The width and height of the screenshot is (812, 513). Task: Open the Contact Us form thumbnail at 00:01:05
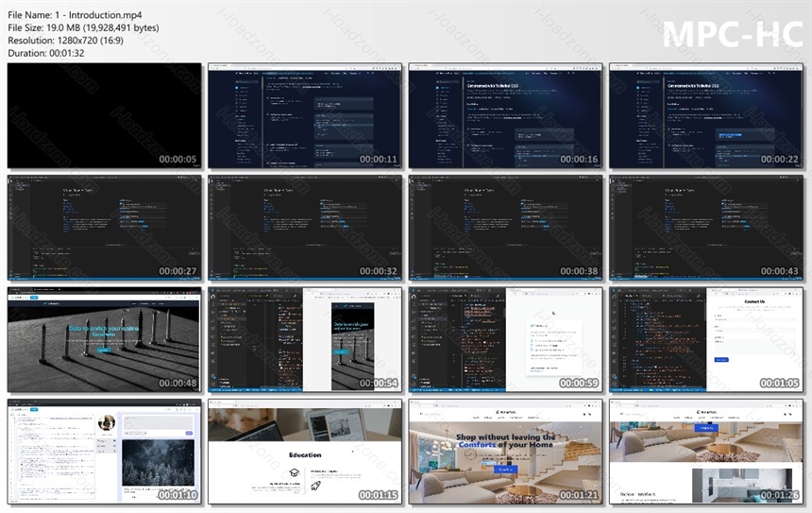pyautogui.click(x=706, y=339)
